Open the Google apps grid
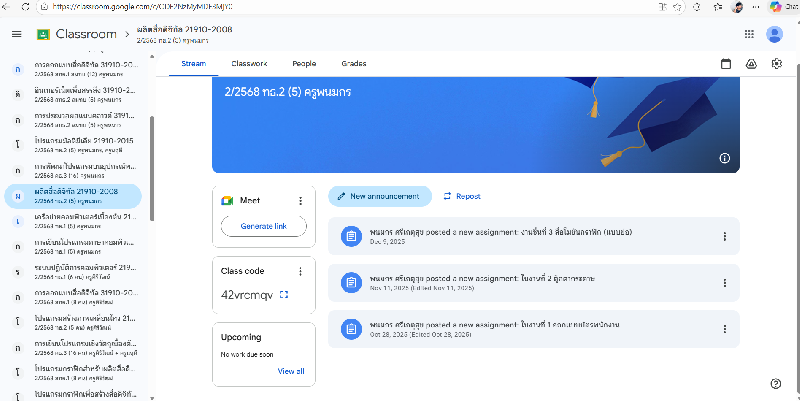Screen dimensions: 800x401 click(x=750, y=35)
